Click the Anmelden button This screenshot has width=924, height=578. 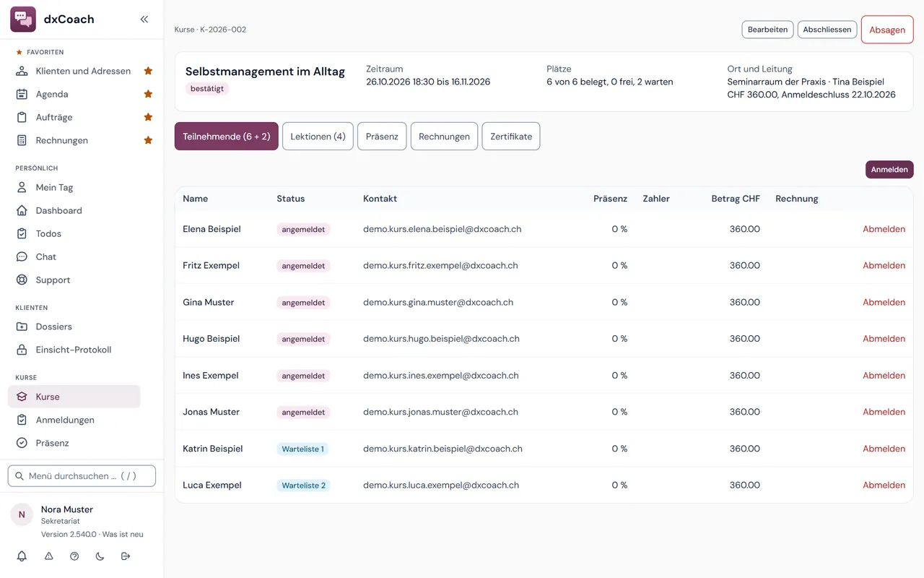point(889,170)
